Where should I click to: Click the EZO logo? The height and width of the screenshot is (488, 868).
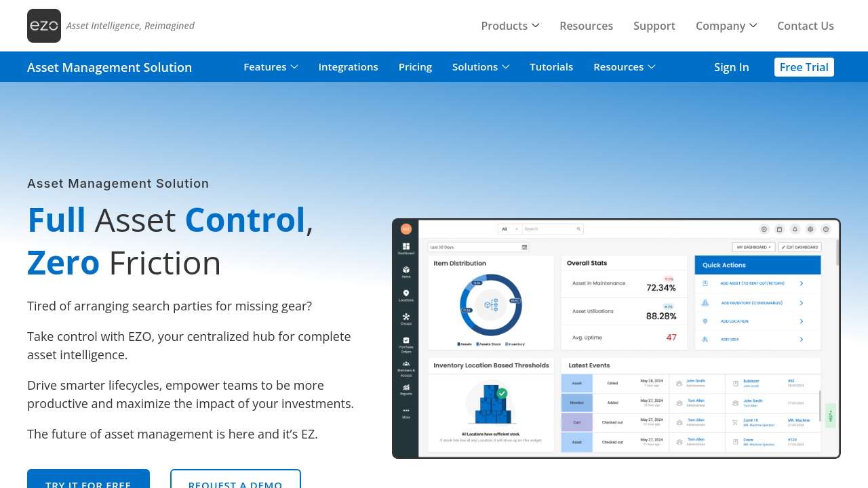tap(44, 26)
